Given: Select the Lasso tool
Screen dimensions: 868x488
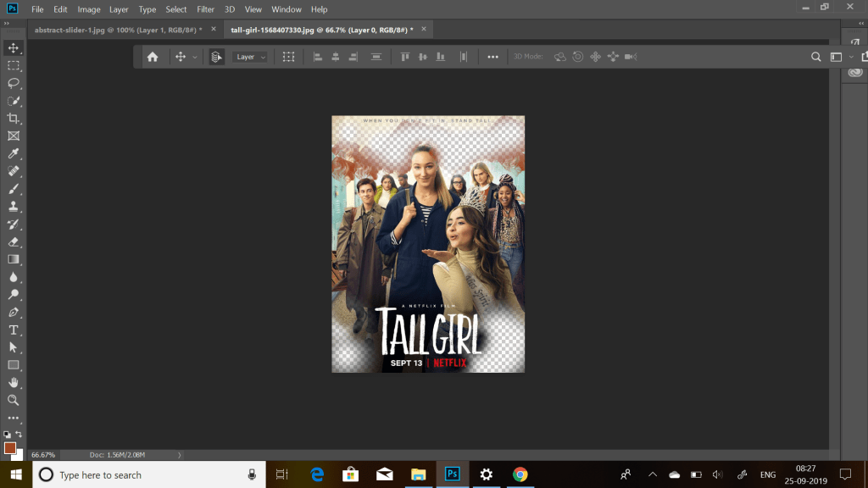Looking at the screenshot, I should [14, 83].
